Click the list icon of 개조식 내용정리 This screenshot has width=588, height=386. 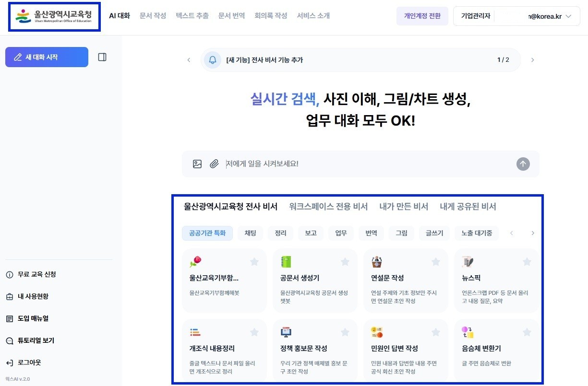pos(195,332)
